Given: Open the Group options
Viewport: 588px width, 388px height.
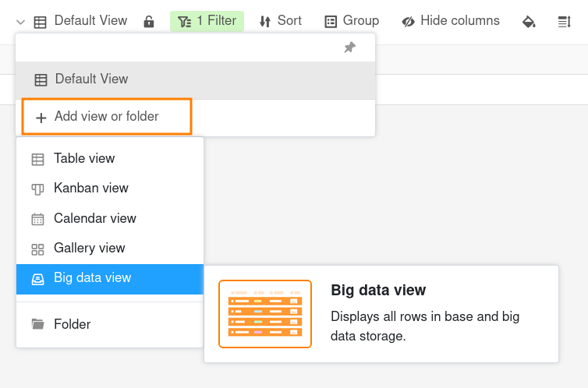Looking at the screenshot, I should click(352, 21).
